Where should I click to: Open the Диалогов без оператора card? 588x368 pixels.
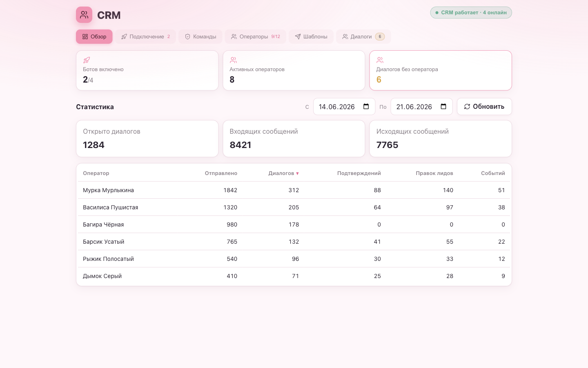441,70
